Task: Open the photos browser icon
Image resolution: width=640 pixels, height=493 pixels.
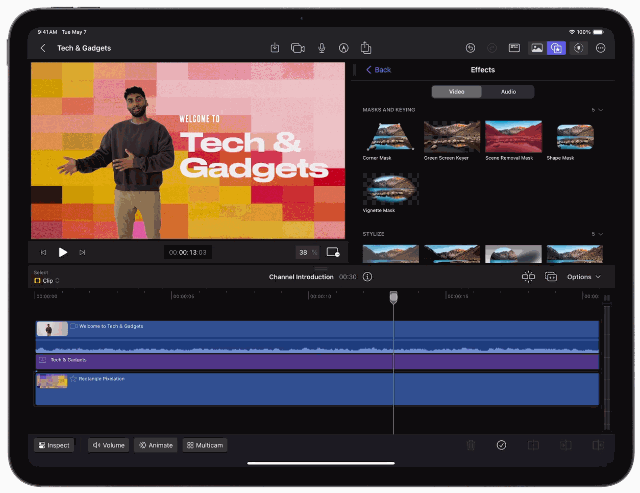Action: pyautogui.click(x=537, y=48)
